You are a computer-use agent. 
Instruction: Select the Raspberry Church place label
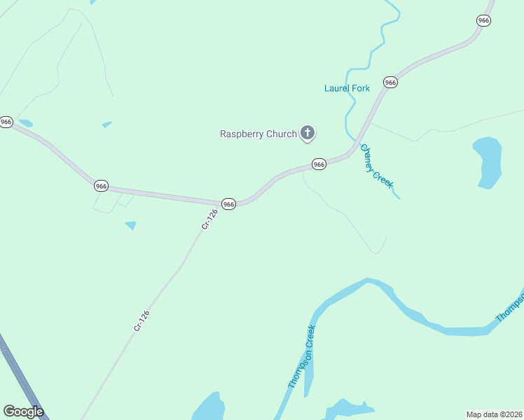[258, 134]
